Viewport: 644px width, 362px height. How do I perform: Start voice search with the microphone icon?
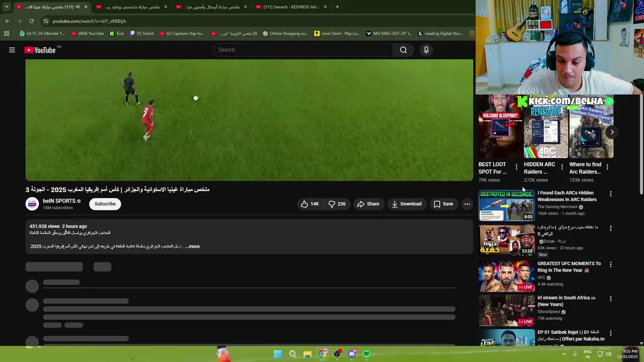pos(426,50)
